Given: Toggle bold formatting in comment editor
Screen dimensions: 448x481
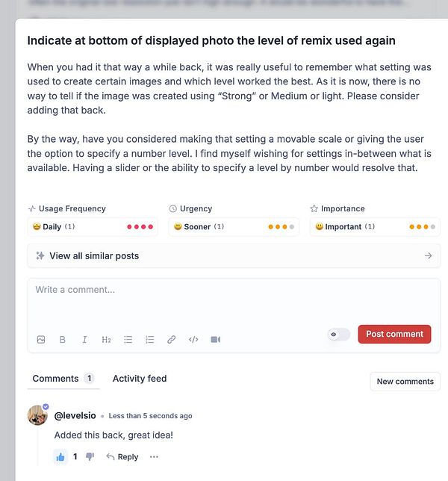Looking at the screenshot, I should 63,340.
